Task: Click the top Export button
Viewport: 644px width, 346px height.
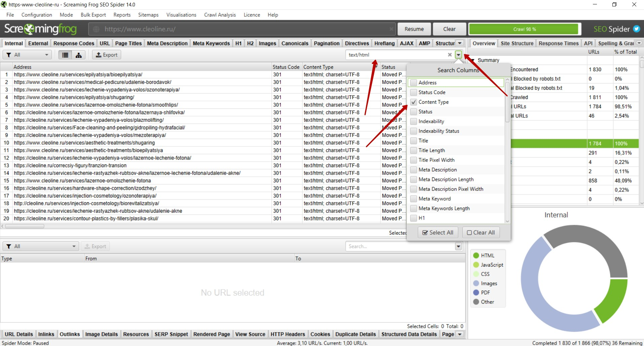Action: [107, 55]
